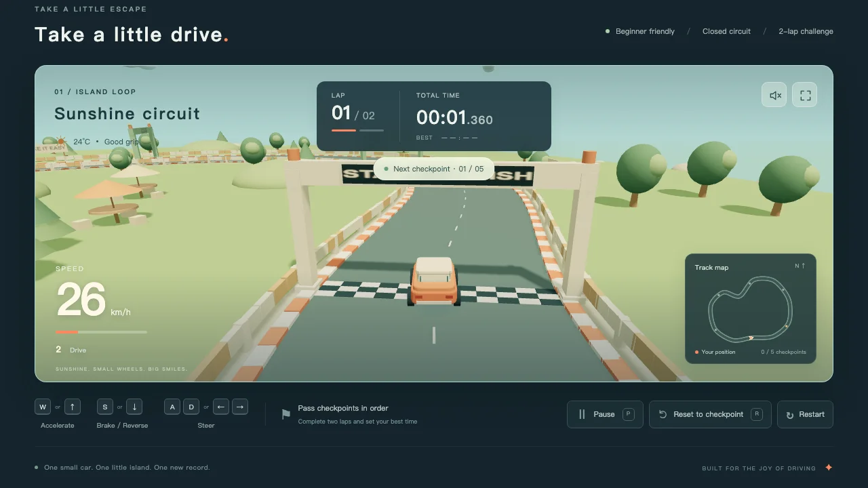Click the orange car on track
The width and height of the screenshot is (868, 488).
[434, 281]
